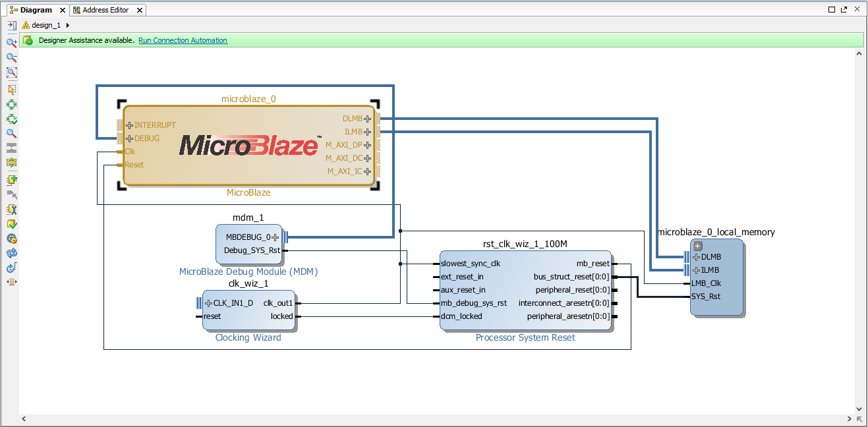Image resolution: width=868 pixels, height=427 pixels.
Task: Expand the INTERRUPT interface on microblaze_0
Action: 129,125
